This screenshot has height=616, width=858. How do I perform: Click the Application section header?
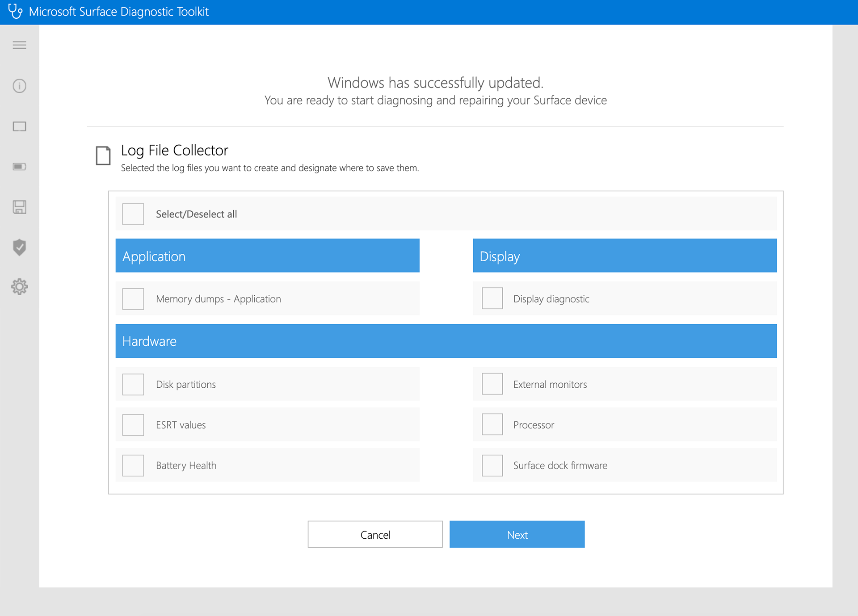click(268, 256)
